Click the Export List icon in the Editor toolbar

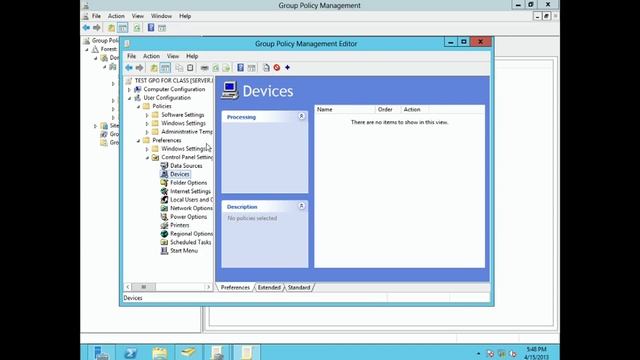(226, 68)
